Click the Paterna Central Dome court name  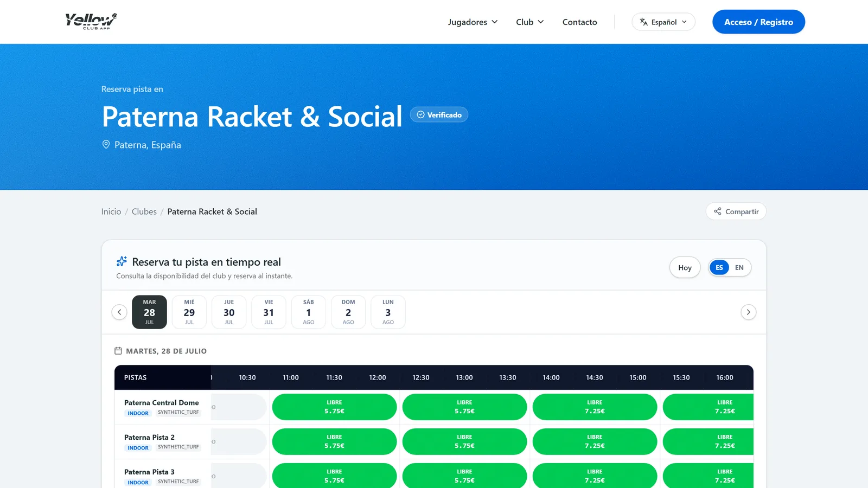162,402
